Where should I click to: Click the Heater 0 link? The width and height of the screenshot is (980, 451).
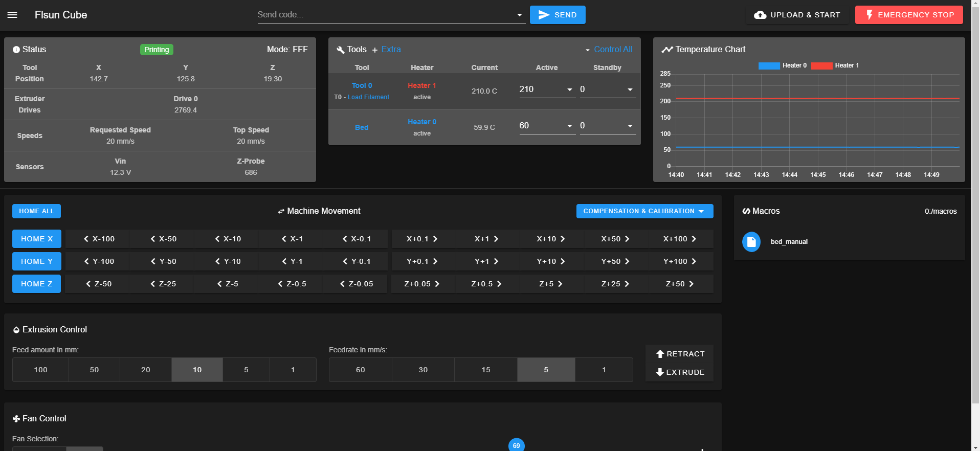pyautogui.click(x=422, y=122)
